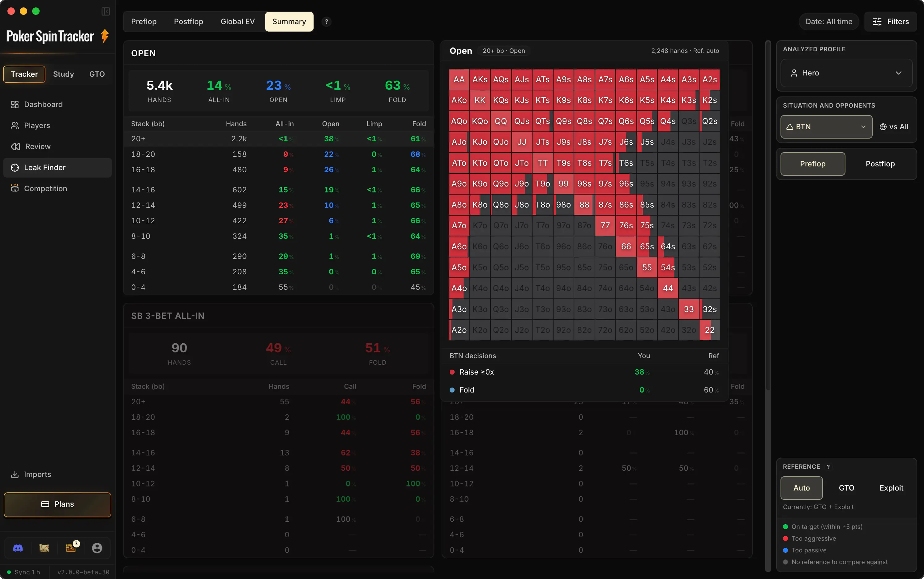This screenshot has height=579, width=924.
Task: Open the rewards chest with badge 3
Action: coord(71,547)
